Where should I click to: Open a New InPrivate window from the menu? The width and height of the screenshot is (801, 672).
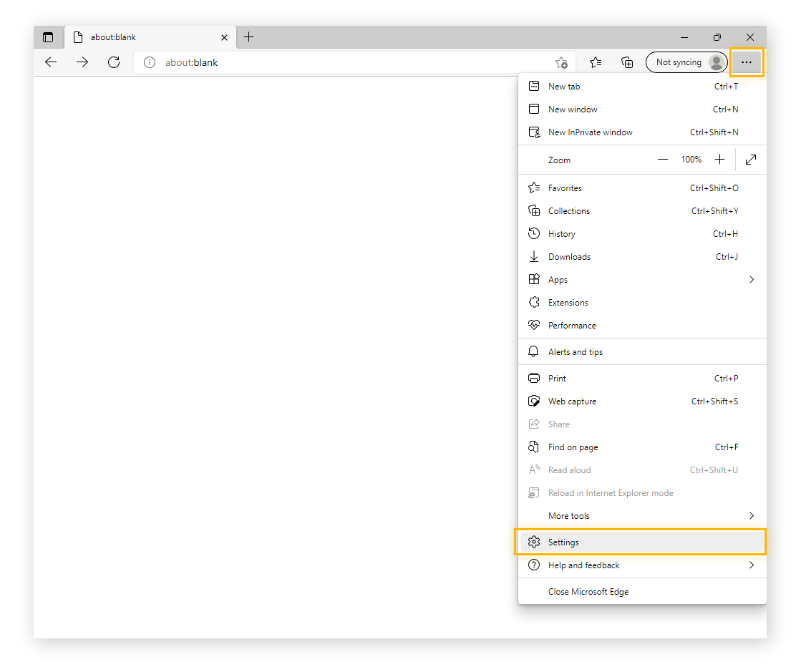(x=590, y=132)
